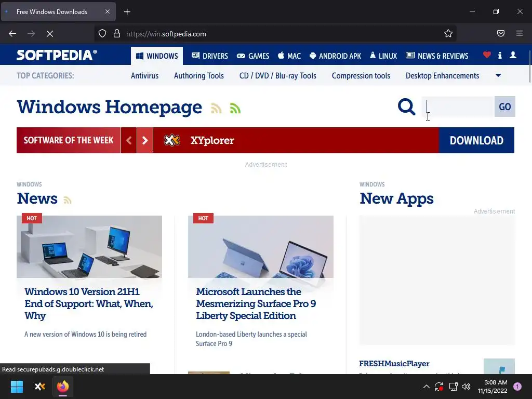Open the Antivirus category
This screenshot has width=532, height=399.
[x=144, y=76]
